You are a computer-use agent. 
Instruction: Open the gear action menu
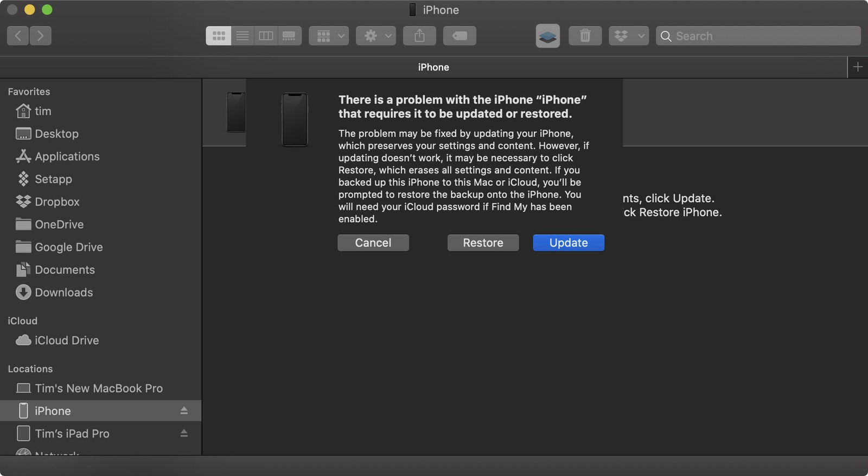tap(375, 36)
